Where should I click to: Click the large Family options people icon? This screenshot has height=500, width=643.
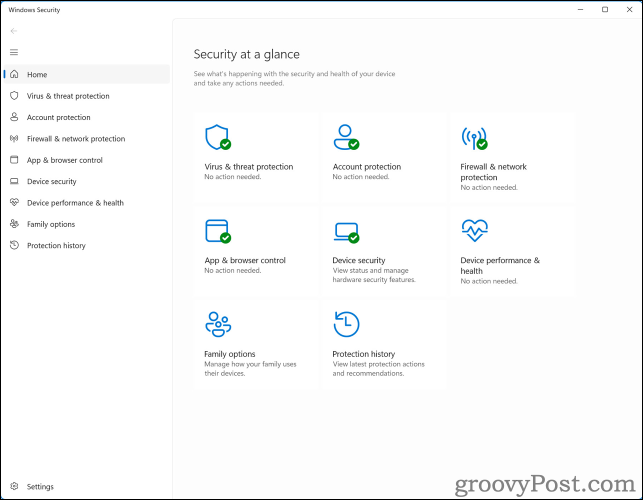click(218, 324)
